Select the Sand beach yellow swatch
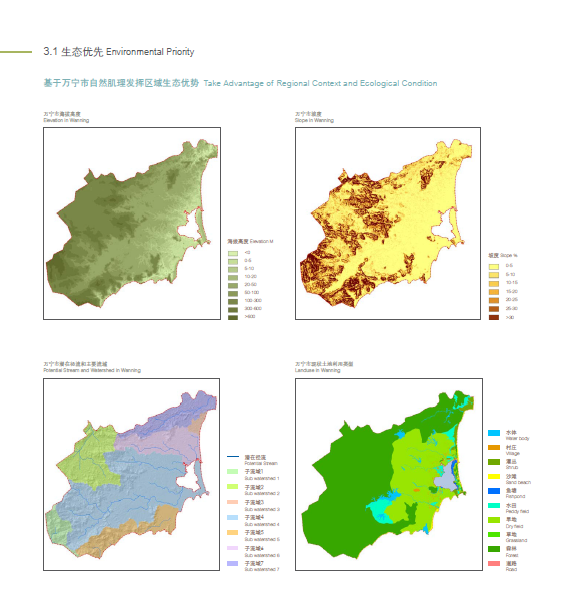This screenshot has width=580, height=599. pyautogui.click(x=494, y=476)
